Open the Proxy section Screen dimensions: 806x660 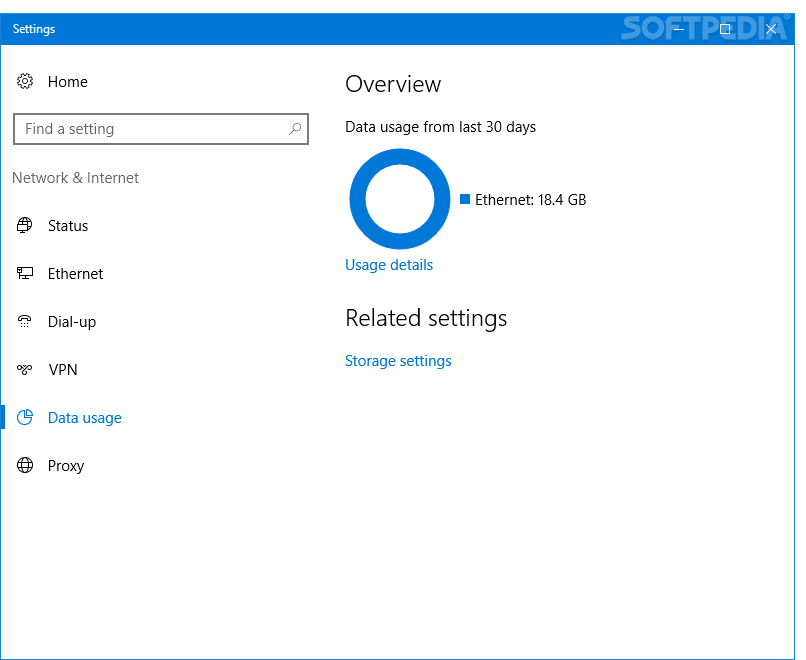point(66,466)
